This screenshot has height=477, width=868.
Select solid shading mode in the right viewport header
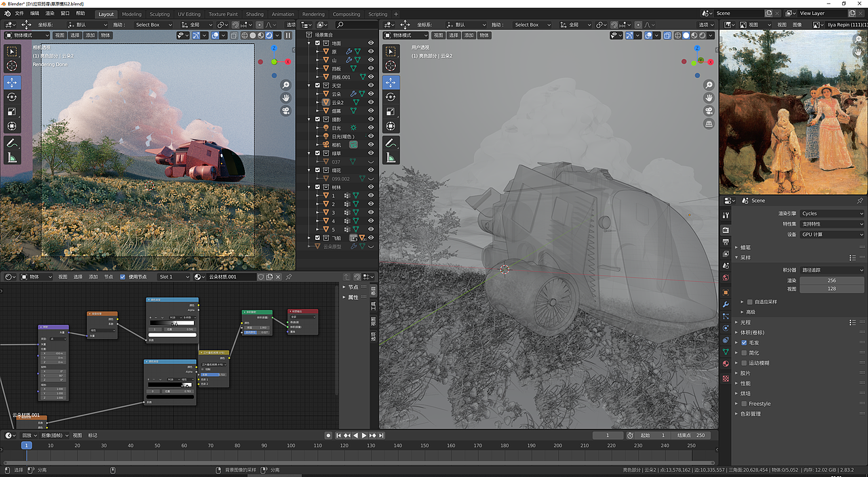coord(686,35)
